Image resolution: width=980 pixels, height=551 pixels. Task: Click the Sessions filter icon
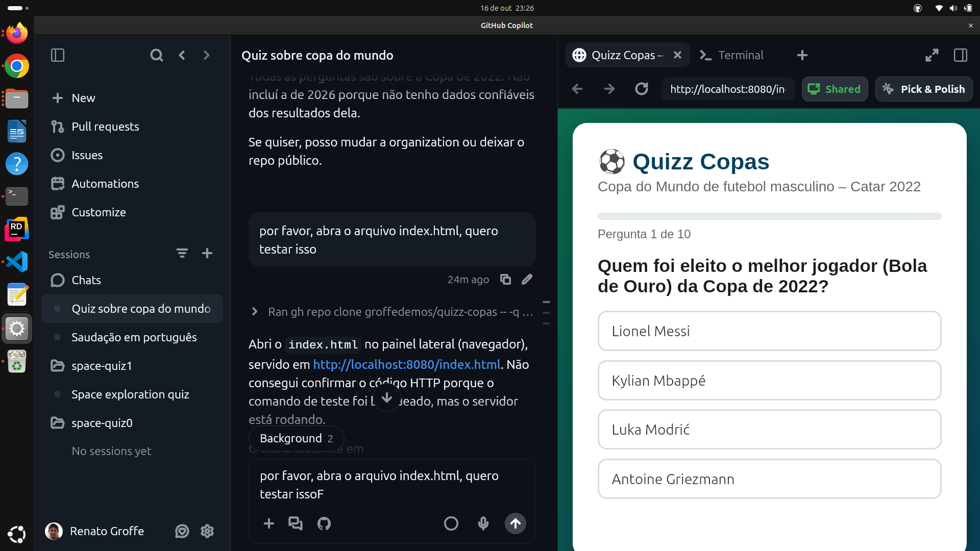[182, 253]
